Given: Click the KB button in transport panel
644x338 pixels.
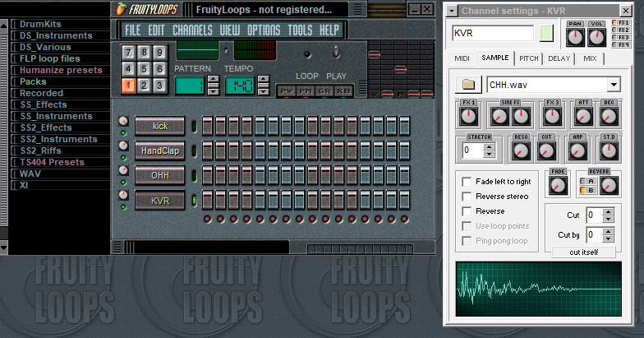Looking at the screenshot, I should coord(343,90).
